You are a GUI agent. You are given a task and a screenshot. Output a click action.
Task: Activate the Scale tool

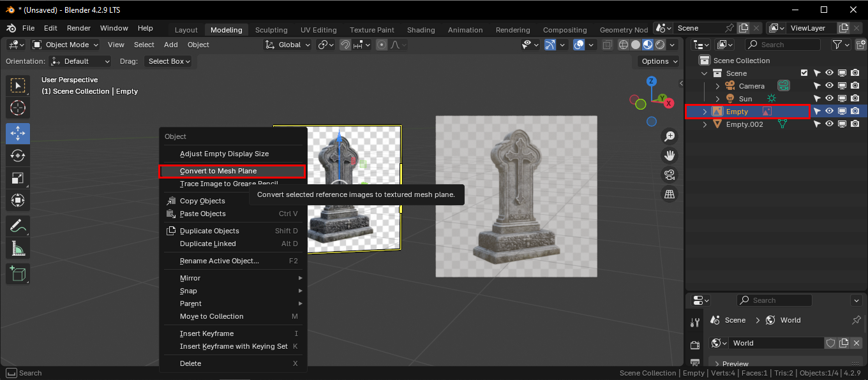click(x=18, y=179)
